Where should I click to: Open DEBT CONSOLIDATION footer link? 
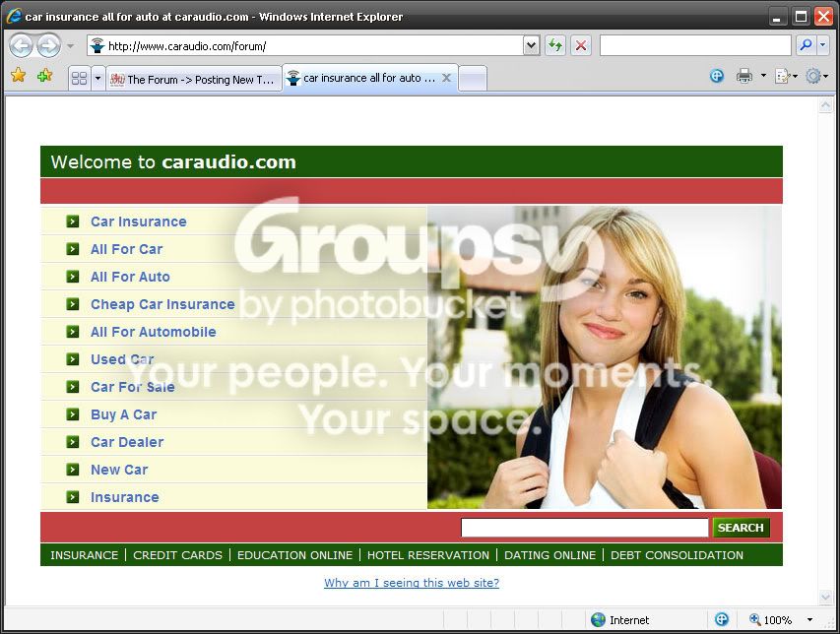click(x=677, y=555)
